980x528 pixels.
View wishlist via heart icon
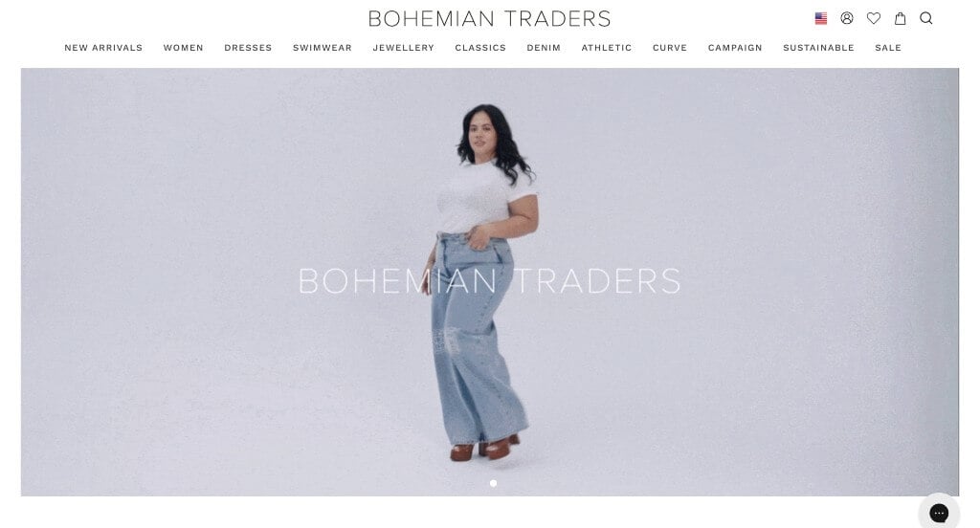[x=874, y=18]
